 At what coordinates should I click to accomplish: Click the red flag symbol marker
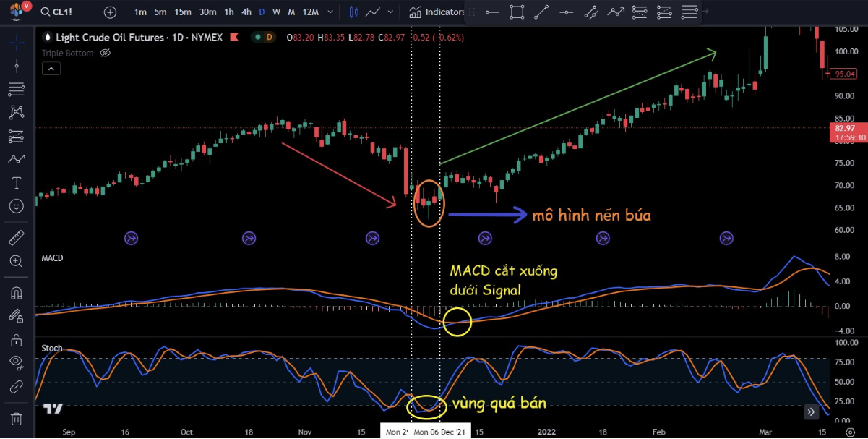pyautogui.click(x=235, y=37)
